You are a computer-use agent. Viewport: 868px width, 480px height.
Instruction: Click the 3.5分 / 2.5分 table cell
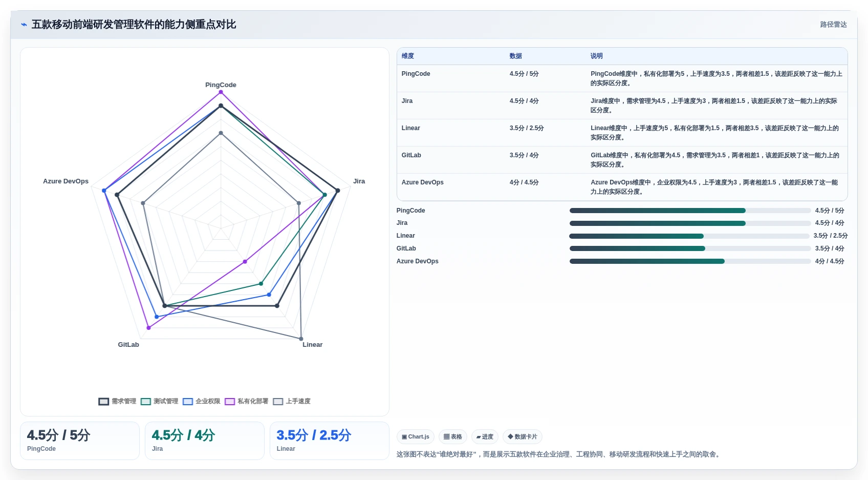coord(527,128)
